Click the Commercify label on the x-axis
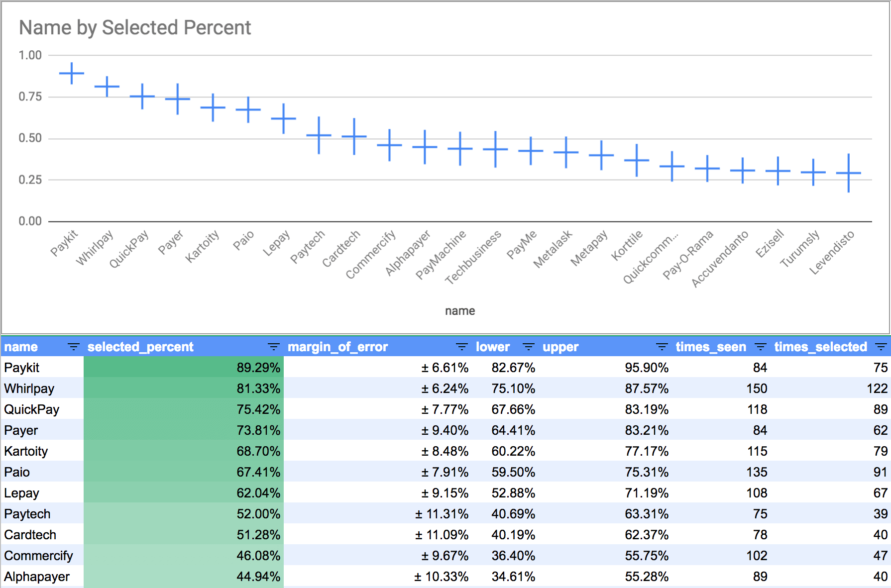 tap(371, 254)
